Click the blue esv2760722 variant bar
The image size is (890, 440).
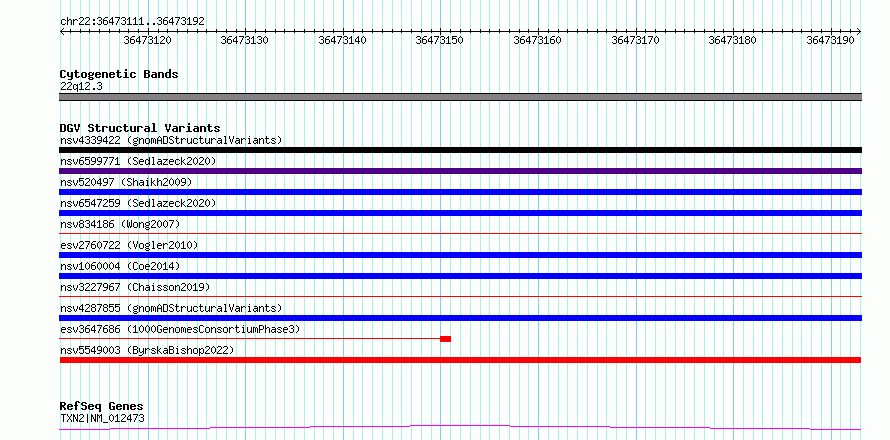pos(460,255)
